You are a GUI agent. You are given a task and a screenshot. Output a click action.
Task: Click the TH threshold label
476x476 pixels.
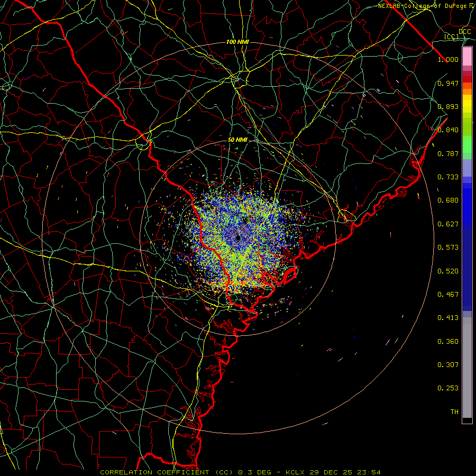454,412
